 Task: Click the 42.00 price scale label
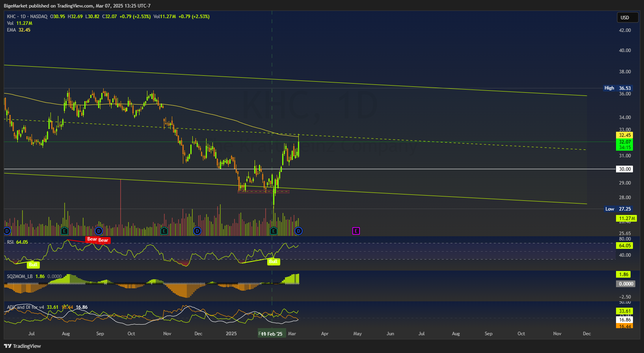(625, 30)
